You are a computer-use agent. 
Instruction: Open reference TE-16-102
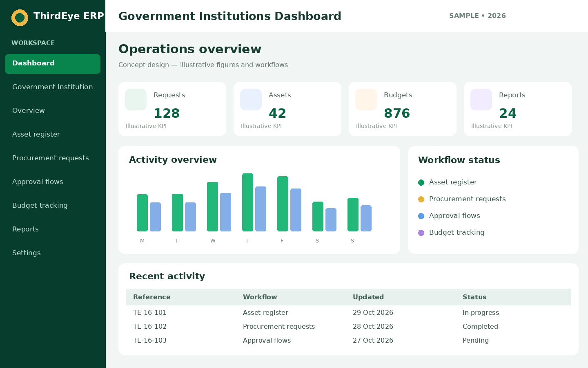(x=150, y=327)
